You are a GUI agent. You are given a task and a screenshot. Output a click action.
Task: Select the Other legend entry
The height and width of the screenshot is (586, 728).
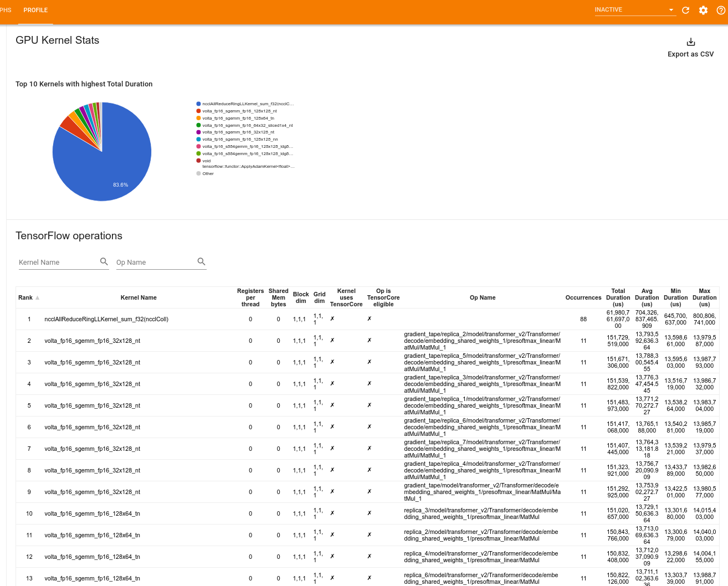(x=208, y=174)
